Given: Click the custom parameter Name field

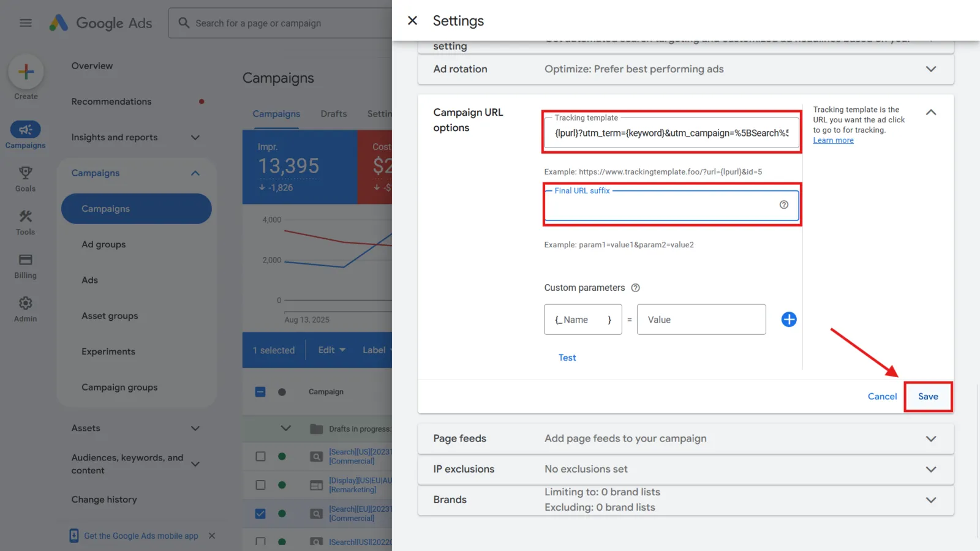Looking at the screenshot, I should (x=583, y=320).
